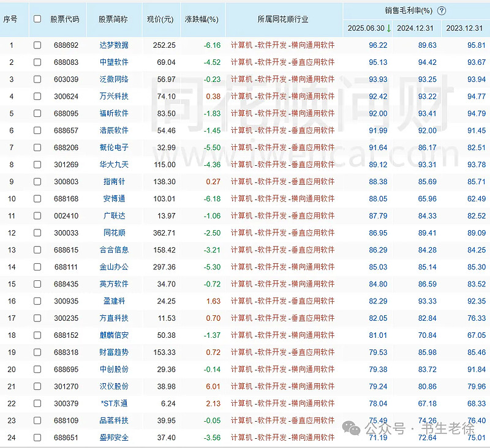
Task: Open stock link 指南针
Action: (114, 182)
